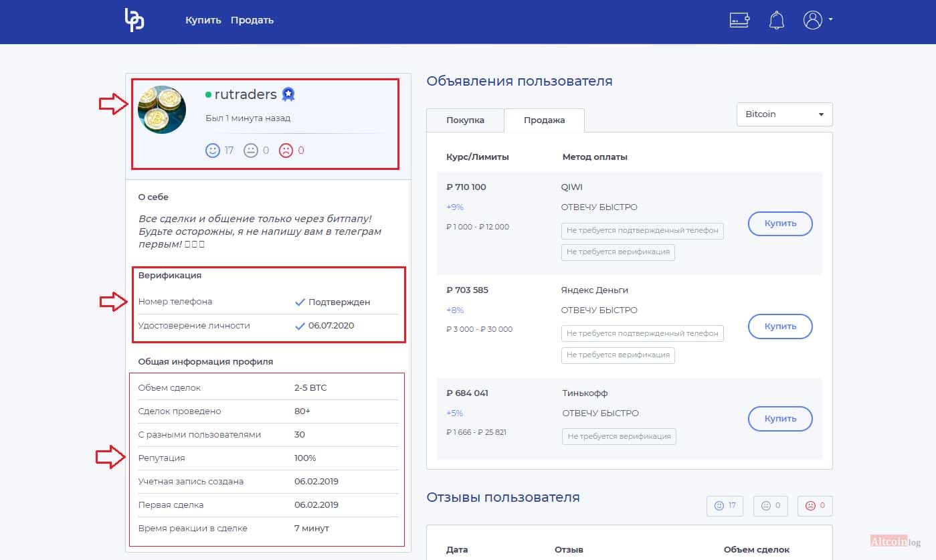
Task: Switch to the Продажа tab
Action: (544, 120)
